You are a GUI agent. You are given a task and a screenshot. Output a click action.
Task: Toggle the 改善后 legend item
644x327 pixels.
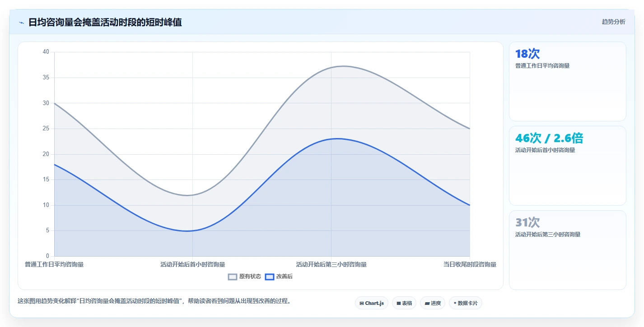click(x=279, y=276)
